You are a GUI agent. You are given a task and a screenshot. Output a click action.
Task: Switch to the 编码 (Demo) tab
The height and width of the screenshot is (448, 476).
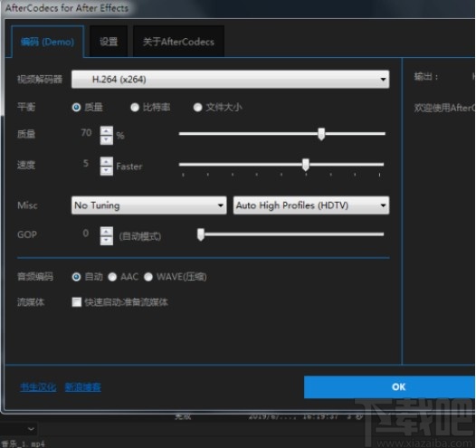[47, 42]
